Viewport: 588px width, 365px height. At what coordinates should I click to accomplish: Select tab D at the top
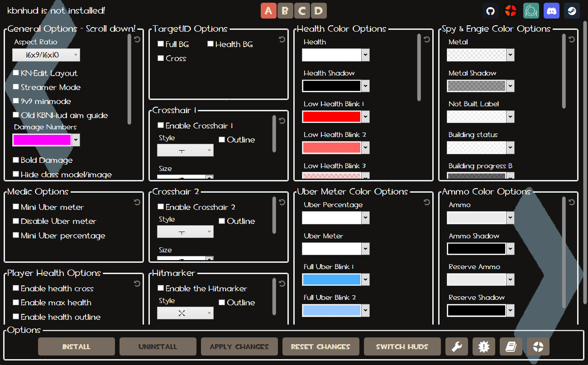pyautogui.click(x=319, y=10)
